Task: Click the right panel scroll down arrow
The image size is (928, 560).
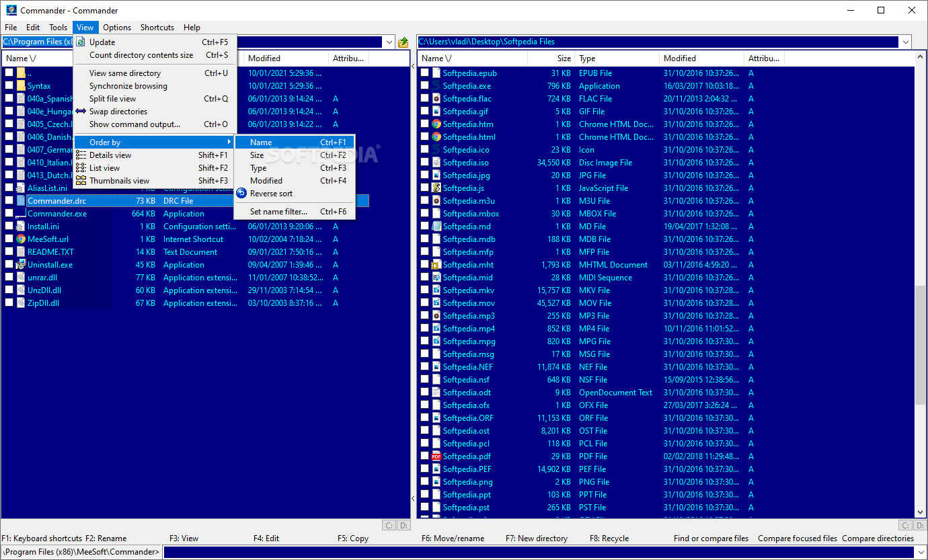Action: 920,513
